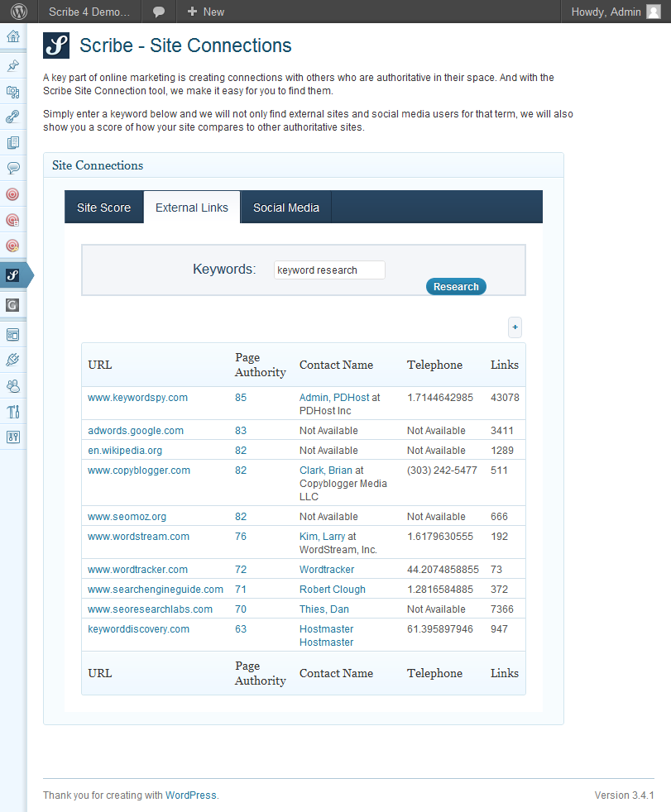
Task: Click page authority 63 for keyworddiscovery
Action: pyautogui.click(x=241, y=629)
